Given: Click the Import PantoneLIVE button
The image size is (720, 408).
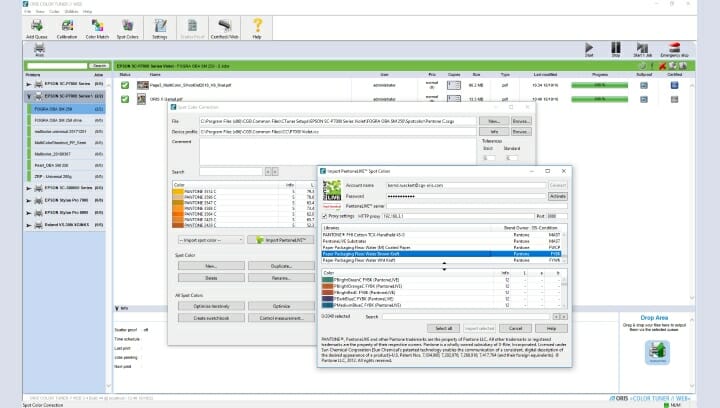Looking at the screenshot, I should pos(281,240).
